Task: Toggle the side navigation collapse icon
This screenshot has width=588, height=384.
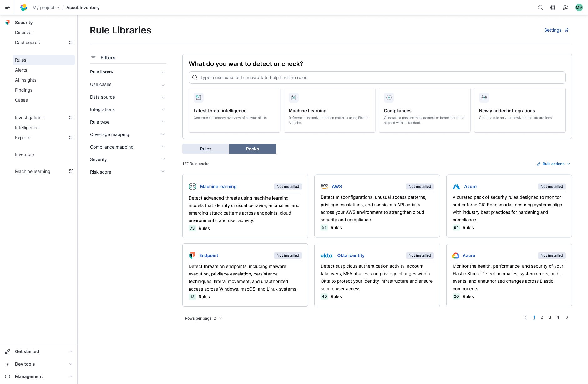Action: click(8, 8)
